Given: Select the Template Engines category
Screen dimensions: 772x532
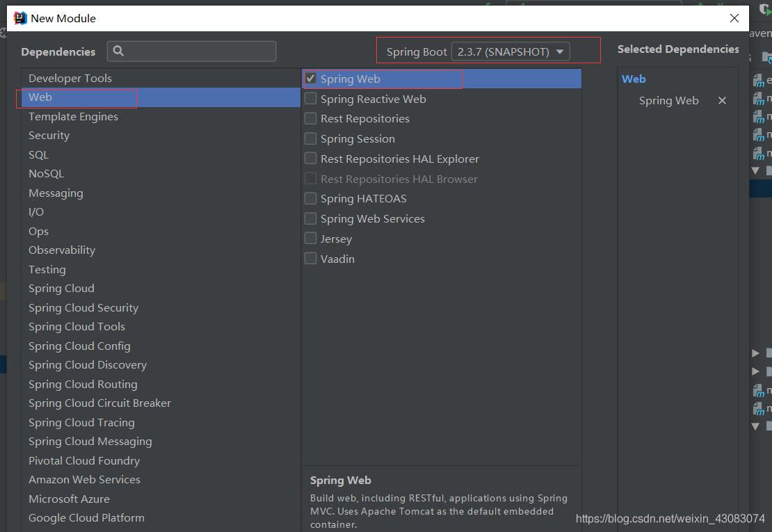Looking at the screenshot, I should [161, 117].
